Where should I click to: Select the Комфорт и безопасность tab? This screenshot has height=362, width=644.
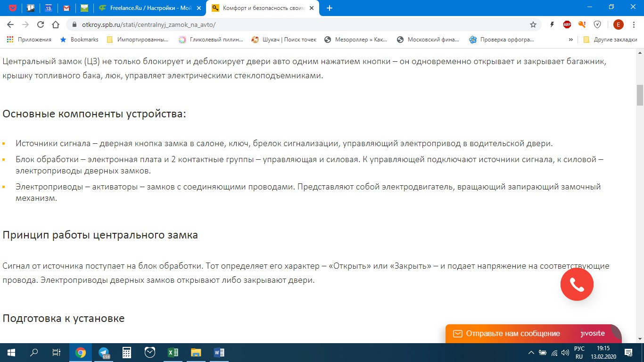click(x=262, y=8)
